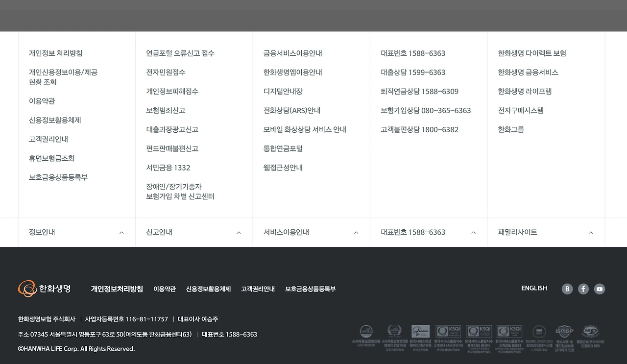Click 대출상담 1599-6363 contact entry
Viewport: 627px width, 364px height.
tap(413, 72)
